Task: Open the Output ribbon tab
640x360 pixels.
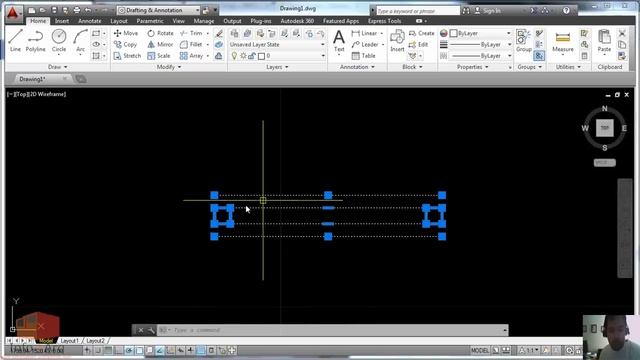Action: point(232,21)
